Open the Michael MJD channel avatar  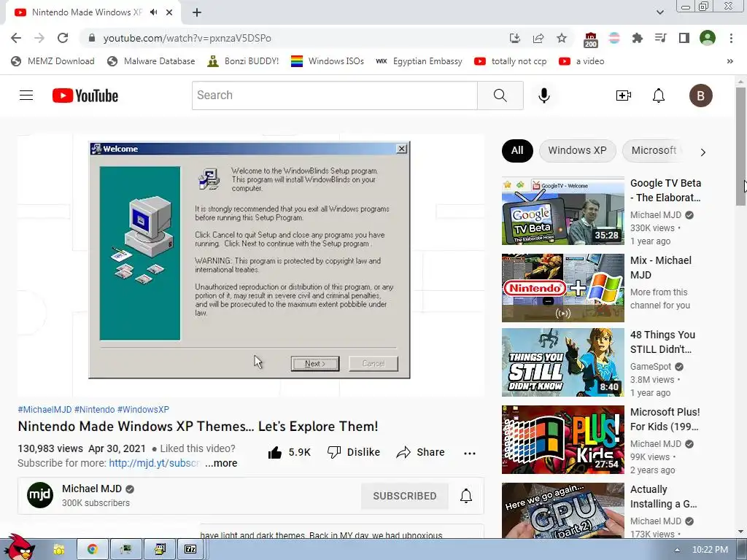[40, 495]
